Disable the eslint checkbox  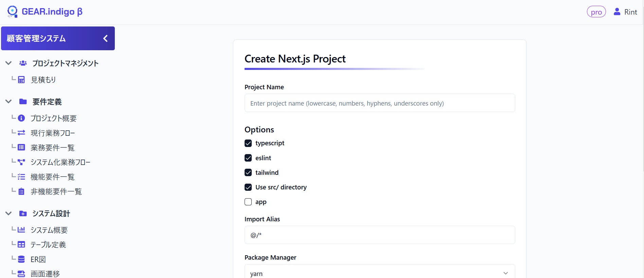tap(248, 158)
